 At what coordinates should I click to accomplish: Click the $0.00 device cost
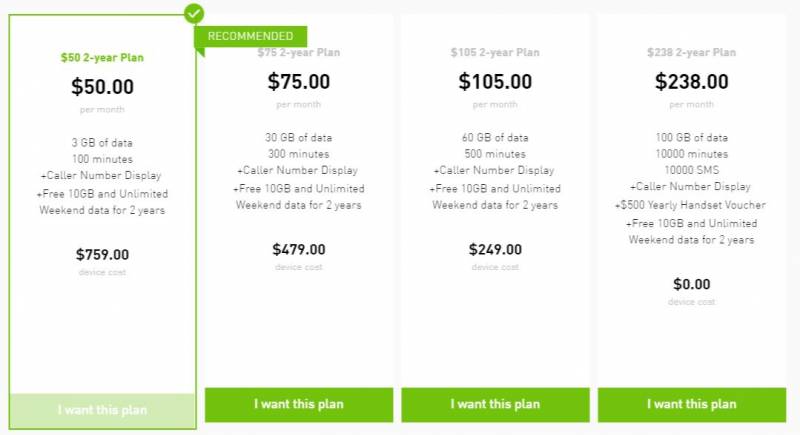pos(691,284)
